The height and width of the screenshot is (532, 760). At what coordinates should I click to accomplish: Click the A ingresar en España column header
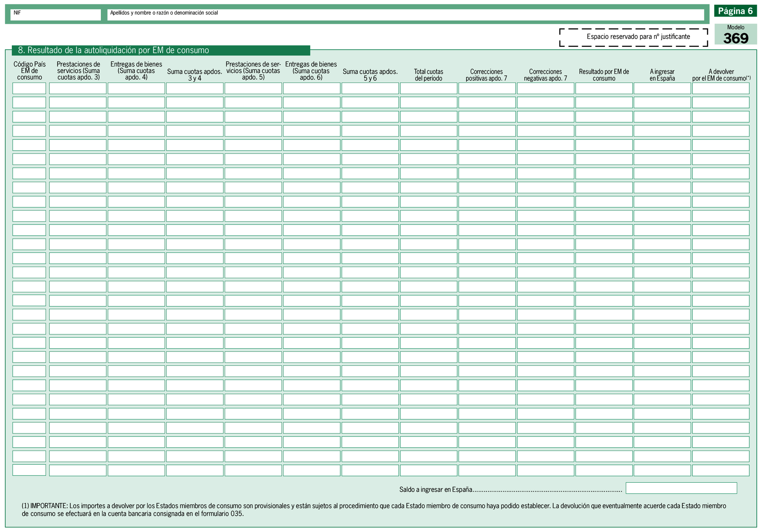pos(662,75)
